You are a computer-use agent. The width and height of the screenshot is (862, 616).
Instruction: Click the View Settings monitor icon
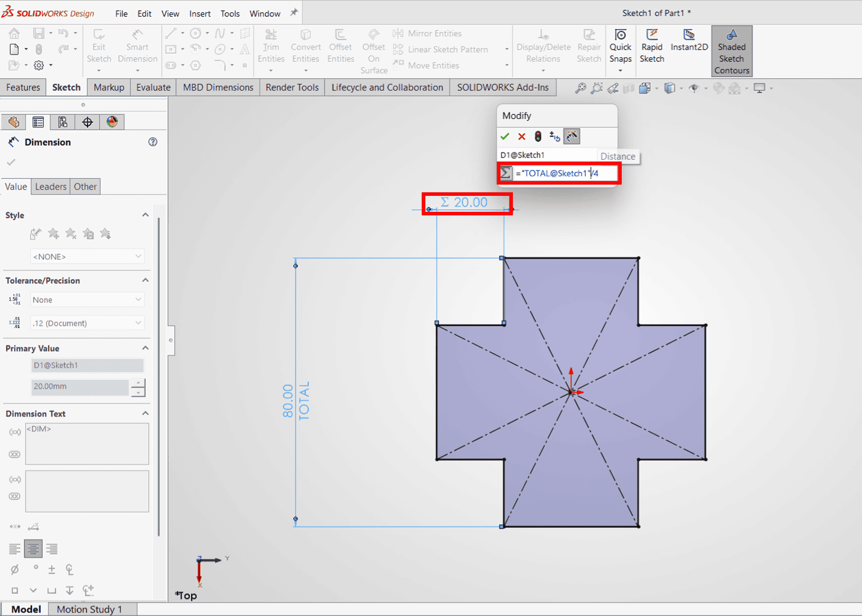(x=760, y=88)
